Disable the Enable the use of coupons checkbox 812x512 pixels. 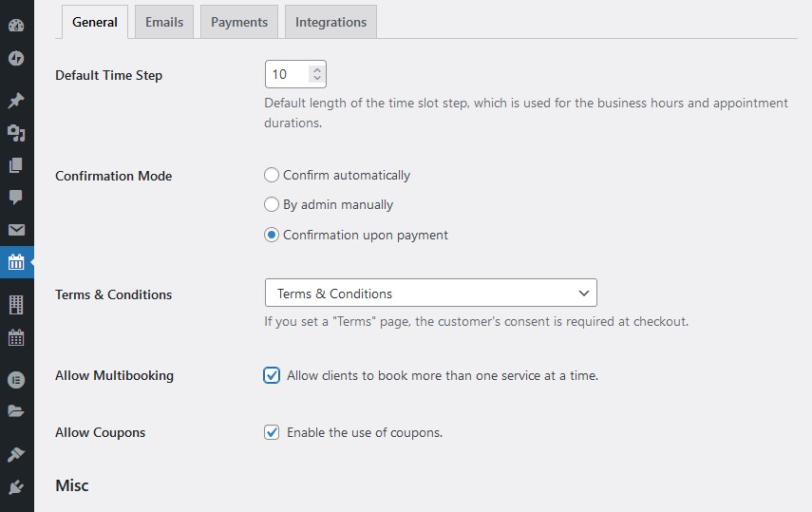[x=272, y=432]
